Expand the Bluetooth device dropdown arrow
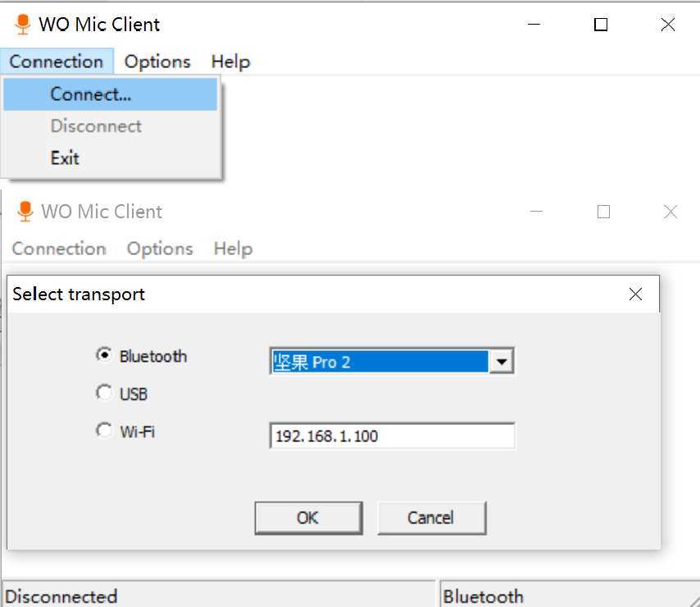The width and height of the screenshot is (700, 607). point(501,362)
